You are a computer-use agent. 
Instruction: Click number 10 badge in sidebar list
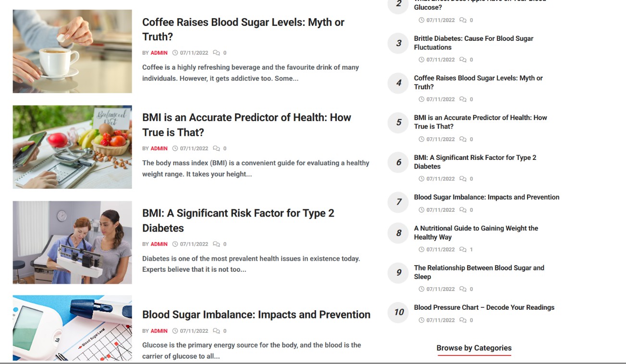pos(398,312)
